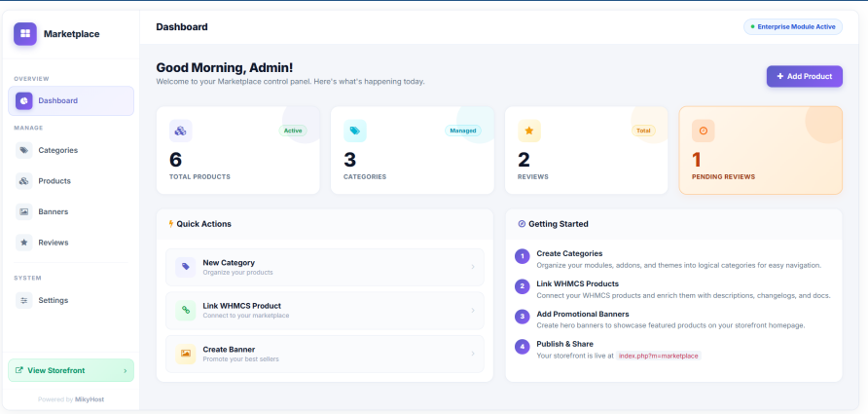
Task: Click the Reviews star icon card
Action: point(529,131)
